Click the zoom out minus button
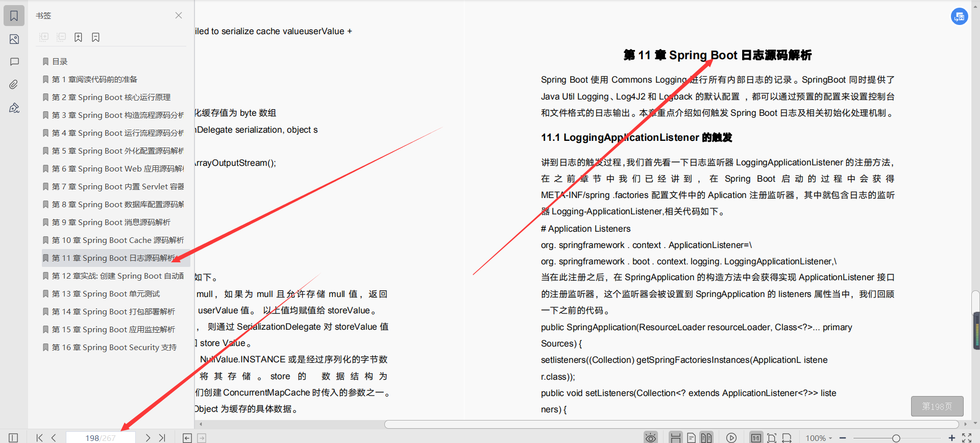Image resolution: width=980 pixels, height=443 pixels. [x=843, y=438]
